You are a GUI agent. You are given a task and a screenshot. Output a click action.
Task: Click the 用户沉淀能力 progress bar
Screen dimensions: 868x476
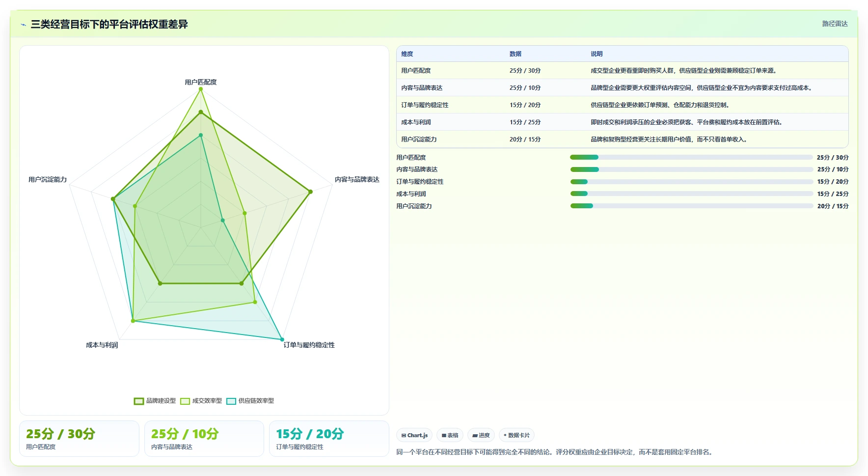[x=691, y=206]
